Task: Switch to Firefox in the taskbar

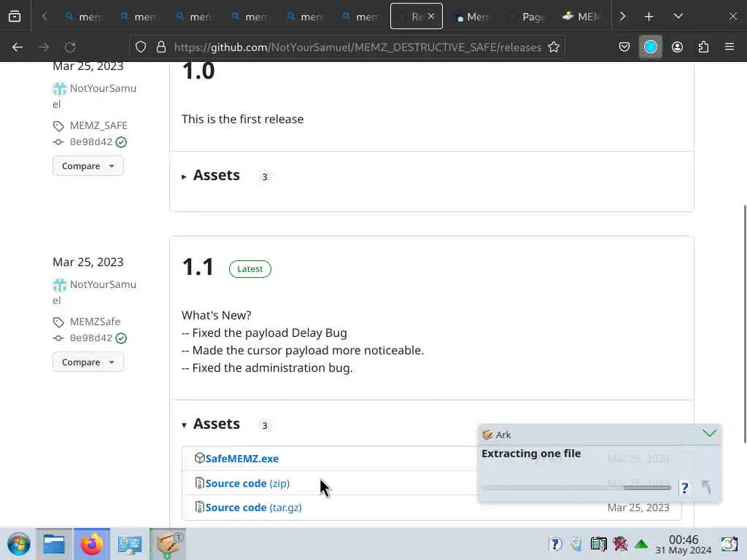Action: [x=91, y=544]
